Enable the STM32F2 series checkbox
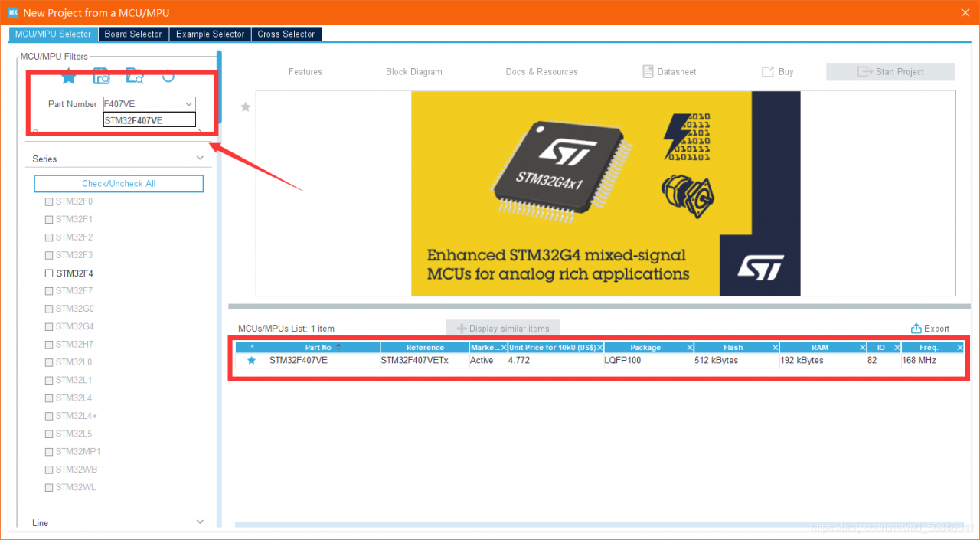The image size is (980, 540). 49,237
